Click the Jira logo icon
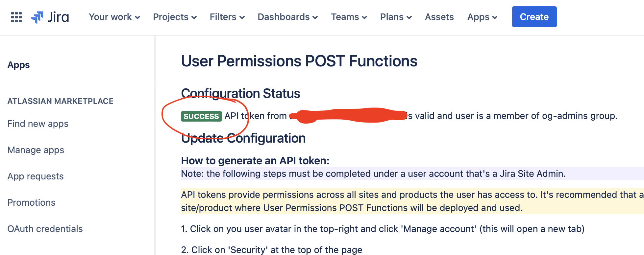The width and height of the screenshot is (644, 255). pos(37,17)
